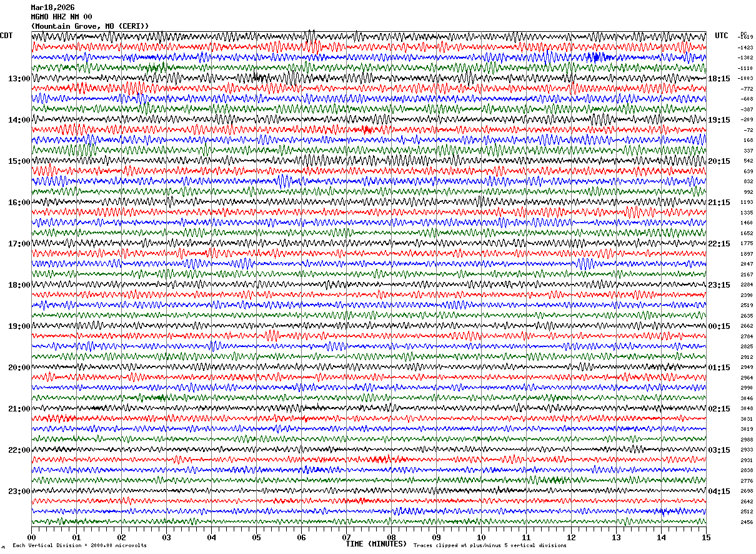Click the 21:15 UTC time label
Image resolution: width=756 pixels, height=554 pixels.
(719, 203)
